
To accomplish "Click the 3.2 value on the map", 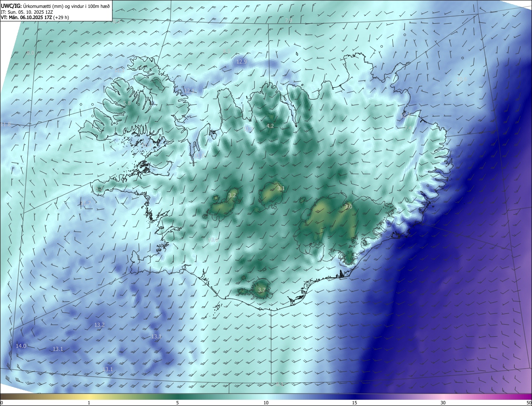I will click(x=232, y=195).
